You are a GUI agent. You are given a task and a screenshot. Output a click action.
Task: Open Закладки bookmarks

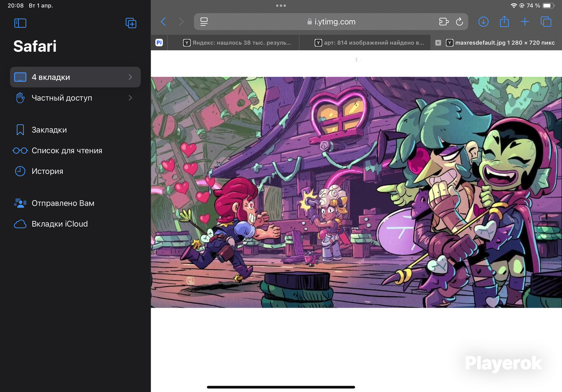tap(75, 130)
